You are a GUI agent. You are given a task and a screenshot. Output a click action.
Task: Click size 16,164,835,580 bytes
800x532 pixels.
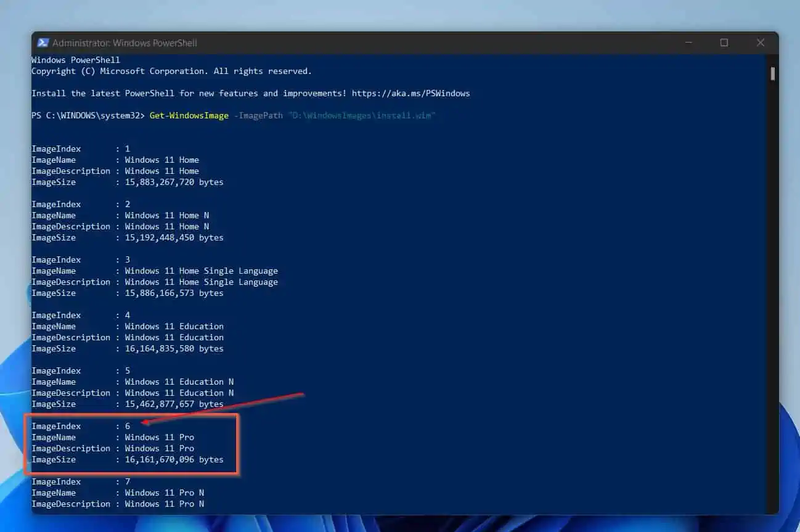[x=174, y=349]
